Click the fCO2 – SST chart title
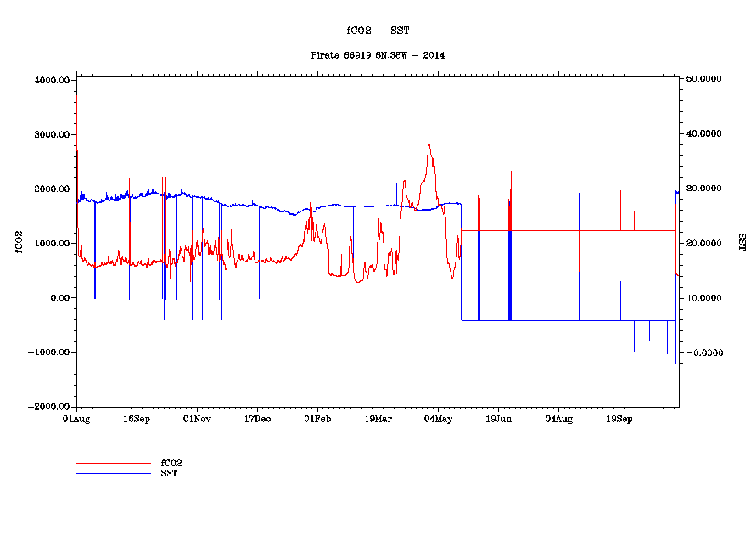 [x=378, y=31]
